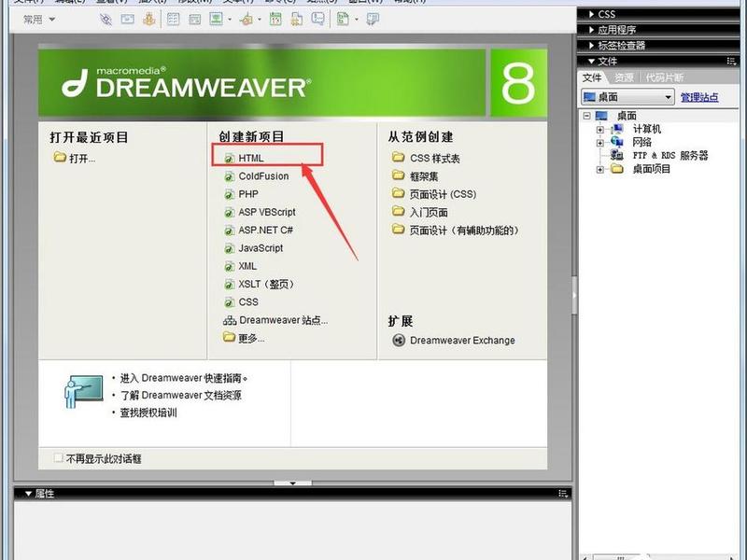
Task: Switch to the 资源 tab
Action: 624,77
